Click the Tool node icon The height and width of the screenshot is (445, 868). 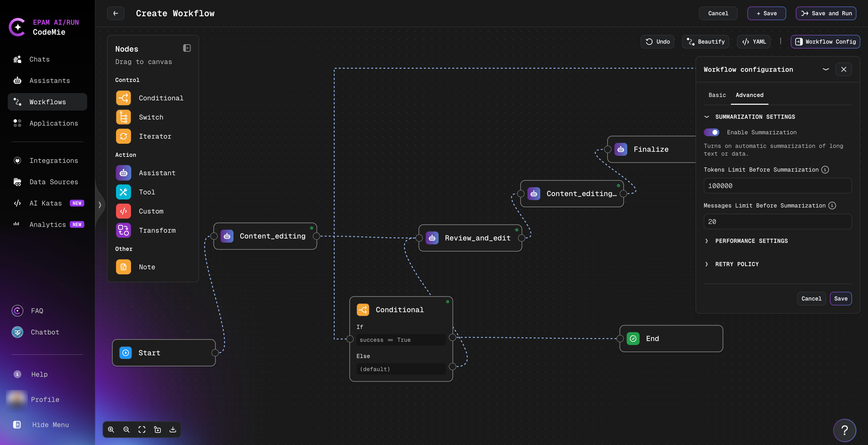coord(123,192)
